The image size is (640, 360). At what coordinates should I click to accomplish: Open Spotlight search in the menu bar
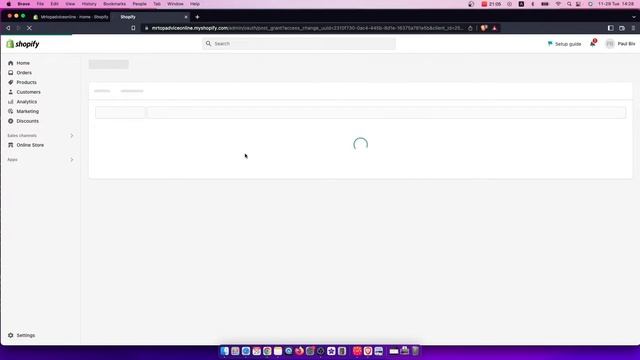click(x=569, y=4)
